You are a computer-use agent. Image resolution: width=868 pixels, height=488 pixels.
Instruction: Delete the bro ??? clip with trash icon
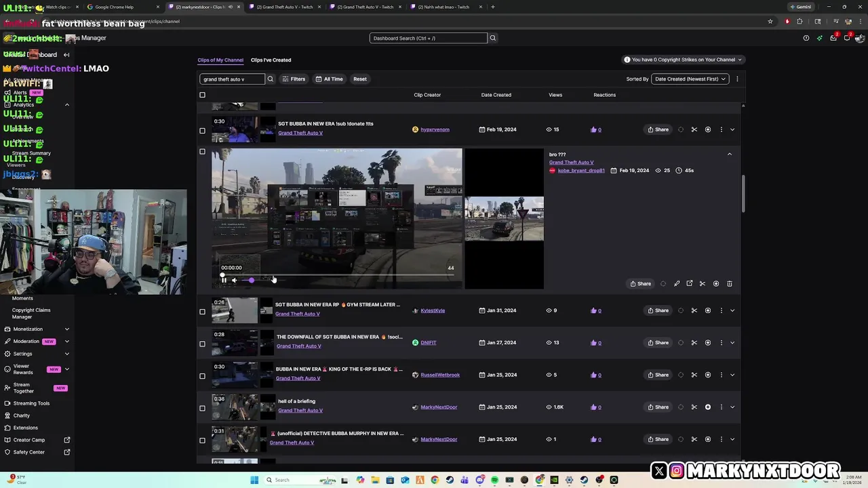pyautogui.click(x=730, y=284)
